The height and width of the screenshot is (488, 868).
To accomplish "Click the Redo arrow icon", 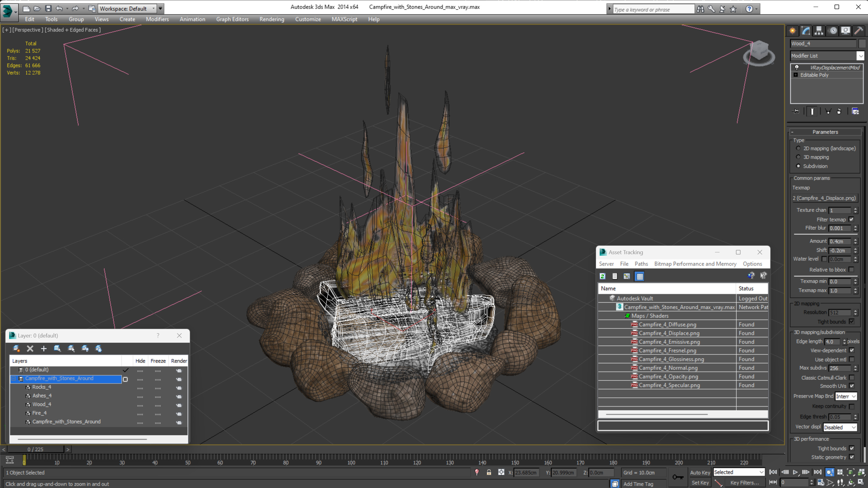I will 75,9.
